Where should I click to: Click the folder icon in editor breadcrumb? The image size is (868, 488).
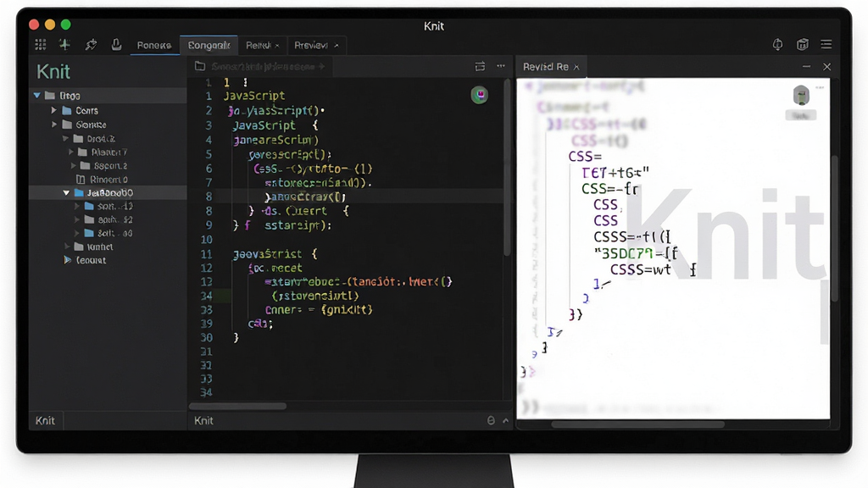click(200, 66)
